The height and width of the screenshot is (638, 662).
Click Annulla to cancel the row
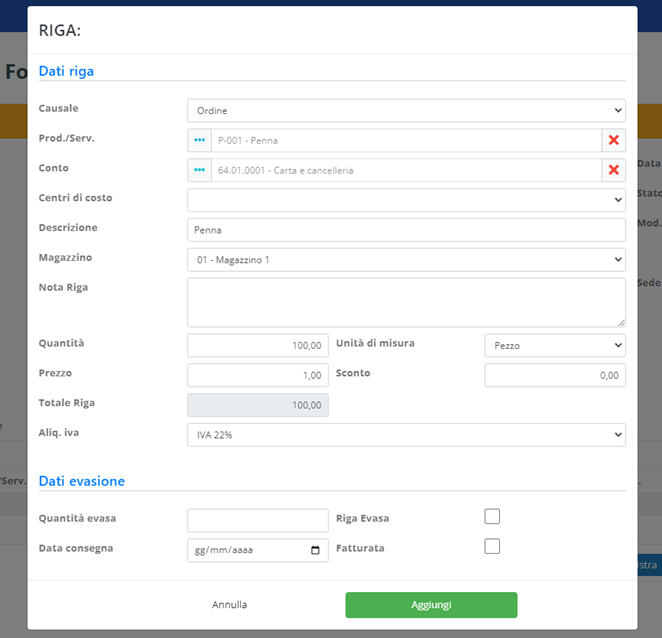(229, 605)
